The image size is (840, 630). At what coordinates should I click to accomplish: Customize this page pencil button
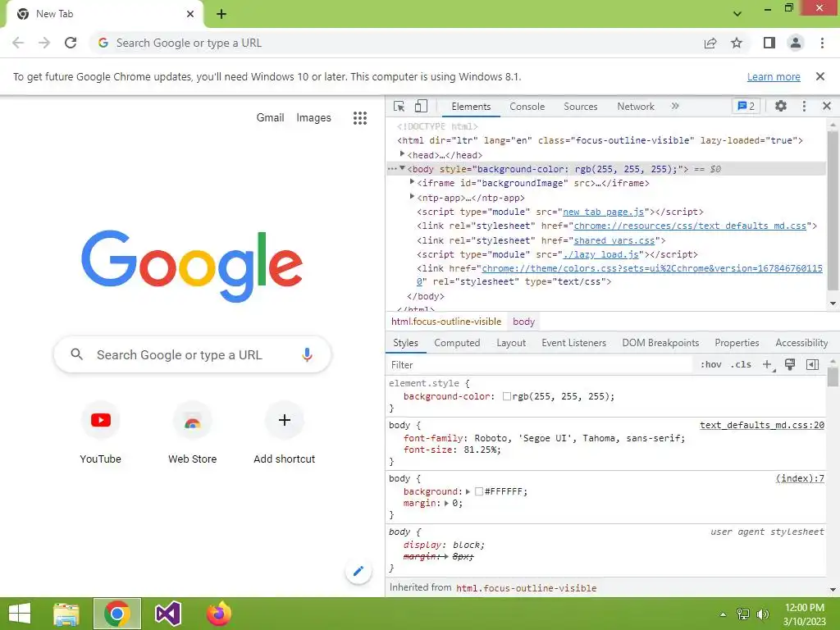[358, 571]
